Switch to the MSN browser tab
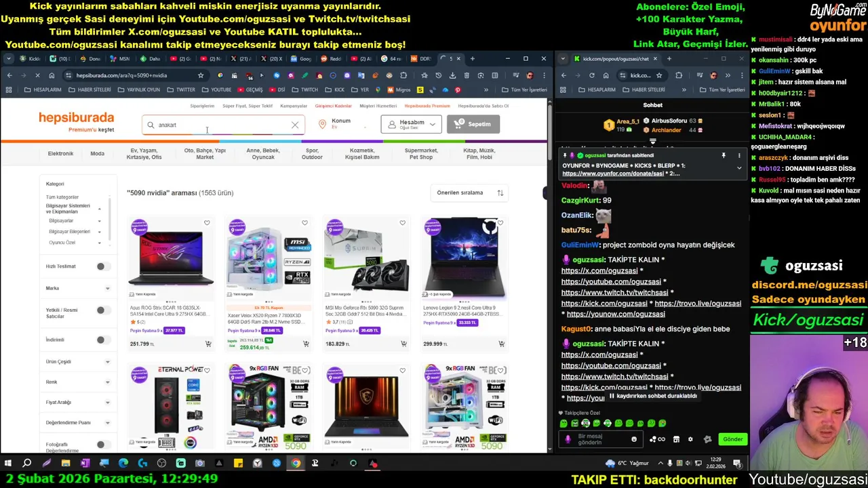Screen dimensions: 868x488 point(119,58)
